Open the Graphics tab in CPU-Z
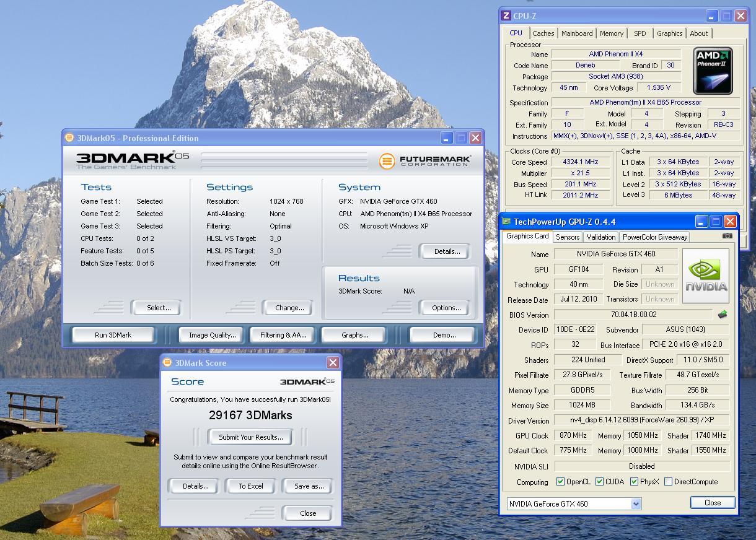 [x=670, y=33]
